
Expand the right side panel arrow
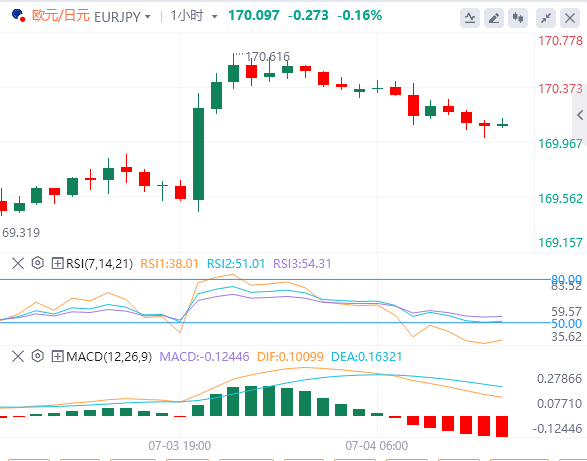point(580,115)
